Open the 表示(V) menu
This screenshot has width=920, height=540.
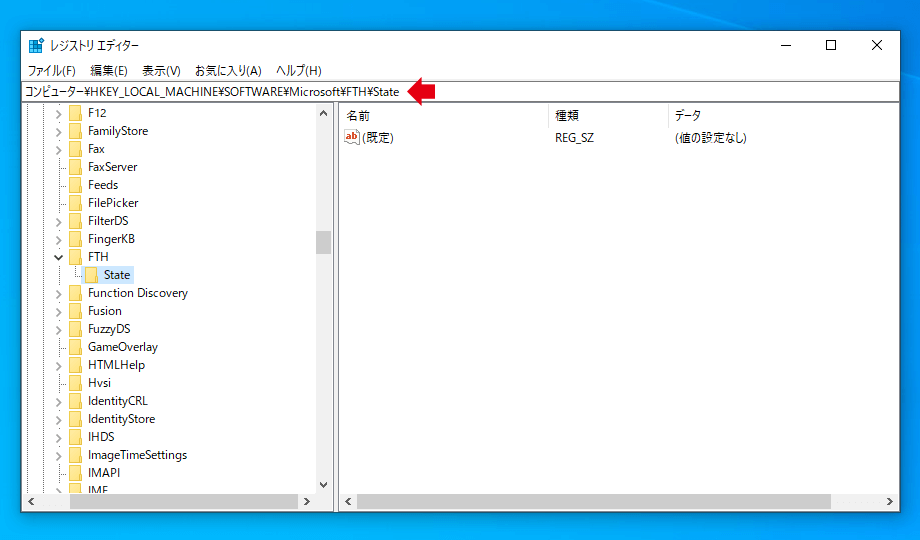click(x=161, y=70)
